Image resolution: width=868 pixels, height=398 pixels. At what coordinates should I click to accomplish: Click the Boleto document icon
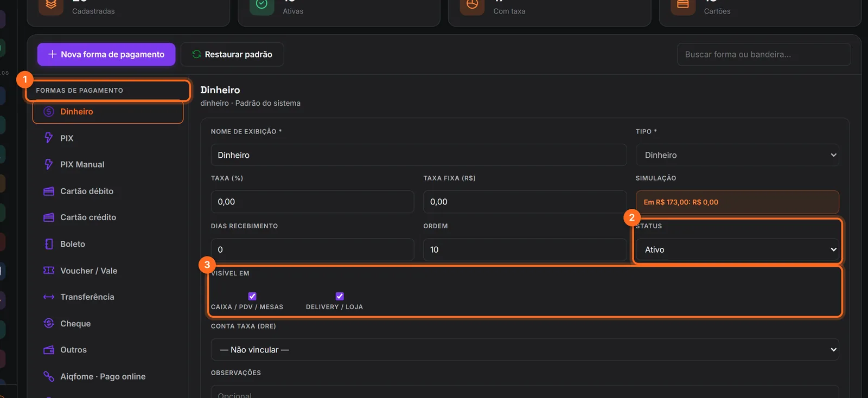pyautogui.click(x=49, y=244)
